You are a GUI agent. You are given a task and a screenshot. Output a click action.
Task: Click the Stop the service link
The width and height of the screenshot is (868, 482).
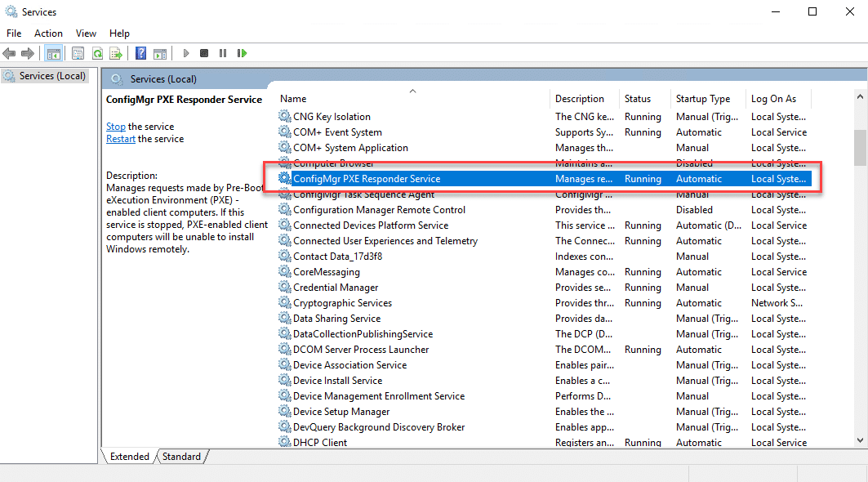click(116, 127)
